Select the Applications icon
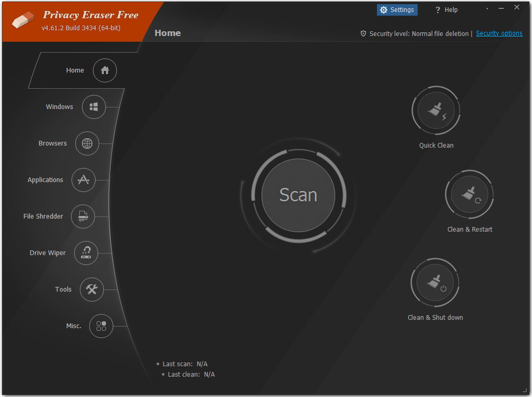This screenshot has width=532, height=397. coord(84,180)
